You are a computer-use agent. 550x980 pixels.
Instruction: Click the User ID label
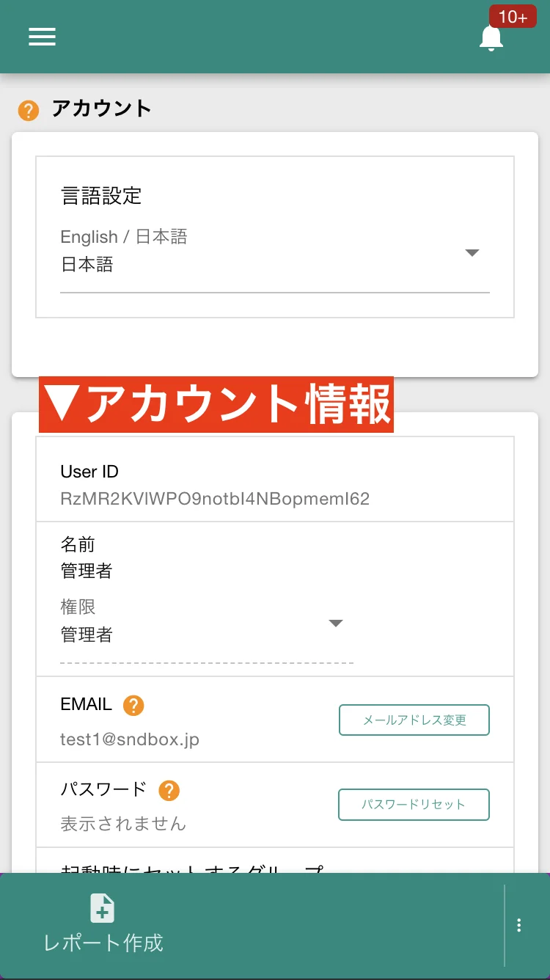tap(89, 472)
